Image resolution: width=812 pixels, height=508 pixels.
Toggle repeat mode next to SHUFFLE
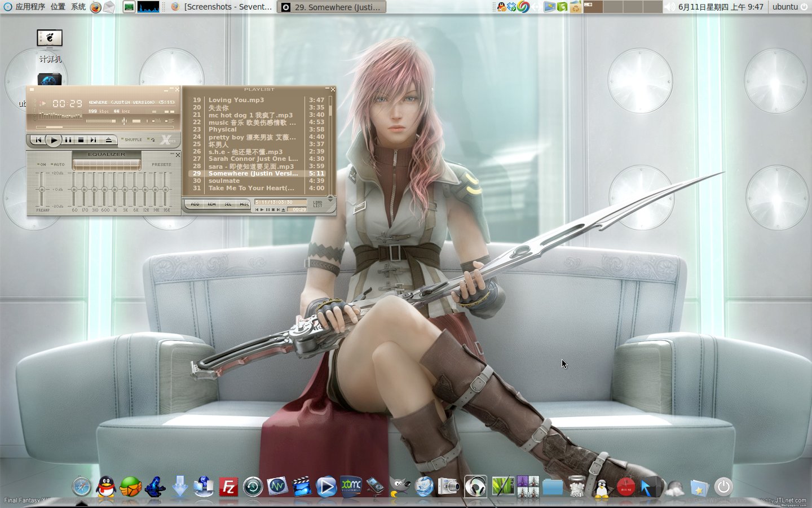click(152, 139)
